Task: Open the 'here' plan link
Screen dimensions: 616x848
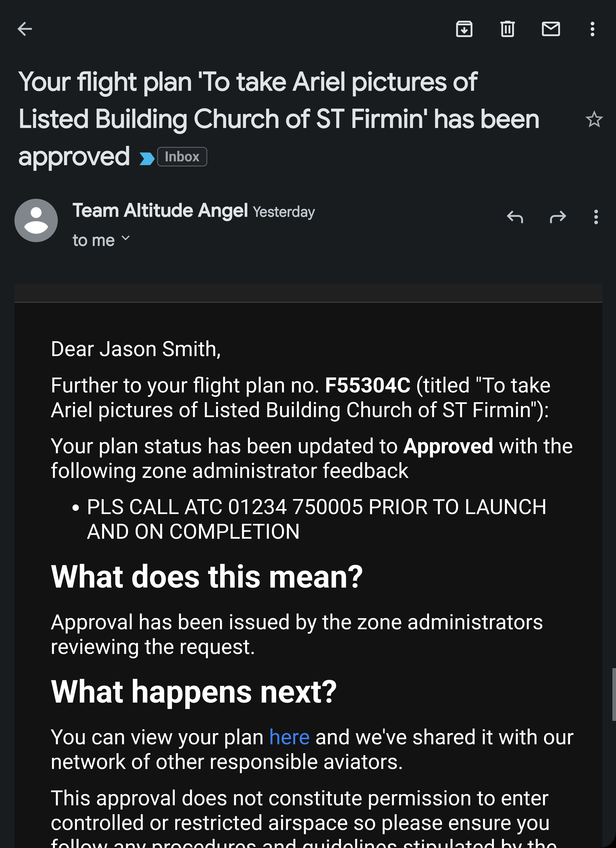Action: [x=289, y=737]
